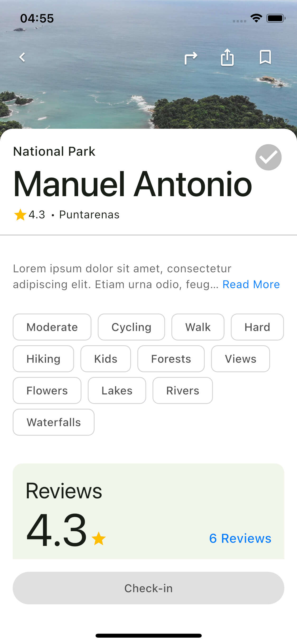Tap the Forests tag chip

[171, 359]
